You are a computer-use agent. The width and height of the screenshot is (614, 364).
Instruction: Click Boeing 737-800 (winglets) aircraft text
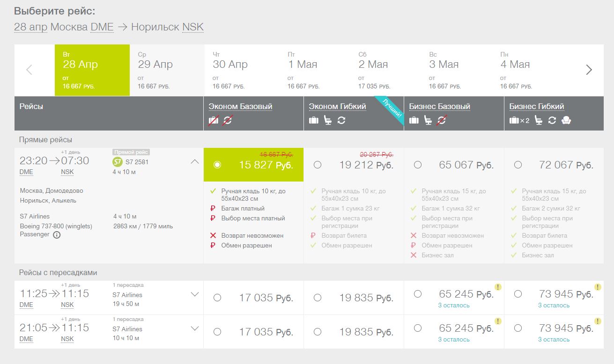click(x=56, y=226)
